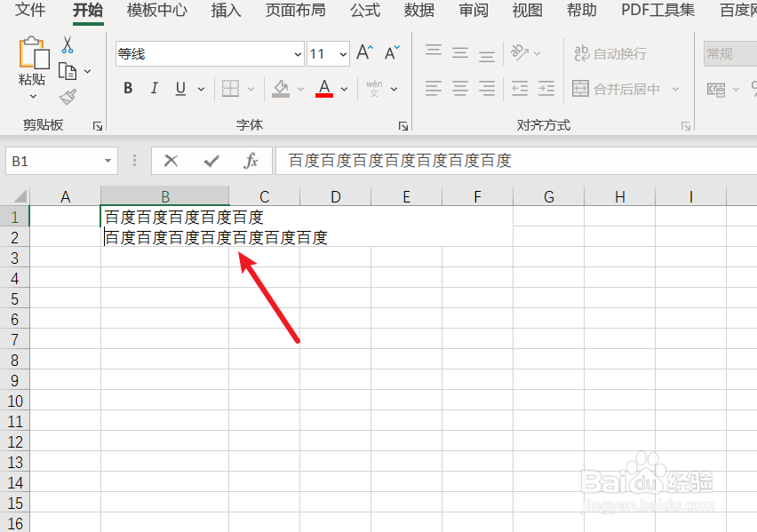Click the Cut scissors icon
This screenshot has height=532, width=757.
click(x=68, y=44)
